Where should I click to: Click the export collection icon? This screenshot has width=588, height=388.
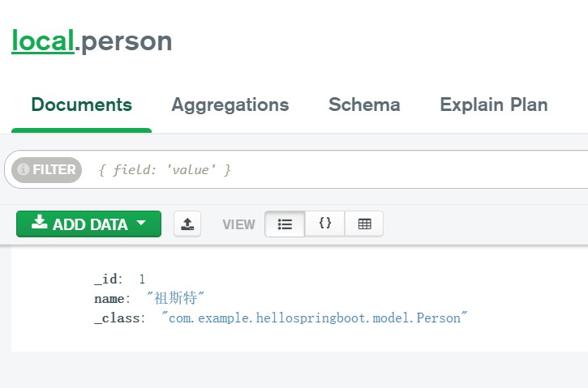[x=187, y=224]
